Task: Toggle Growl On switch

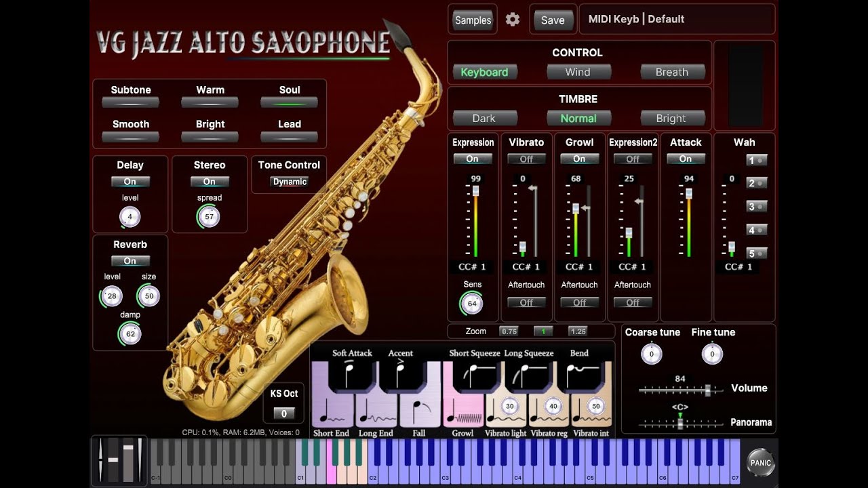Action: click(x=579, y=159)
